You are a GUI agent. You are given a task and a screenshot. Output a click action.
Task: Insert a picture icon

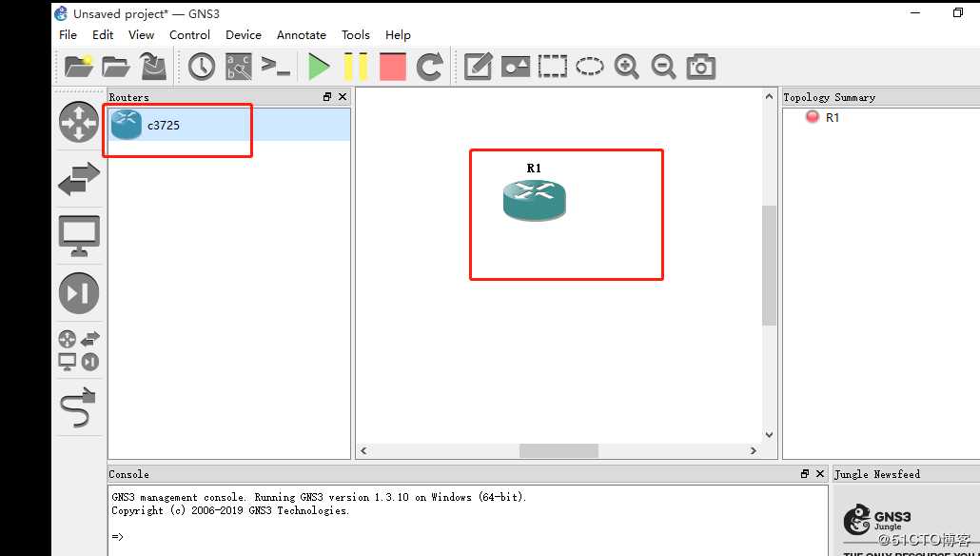515,67
